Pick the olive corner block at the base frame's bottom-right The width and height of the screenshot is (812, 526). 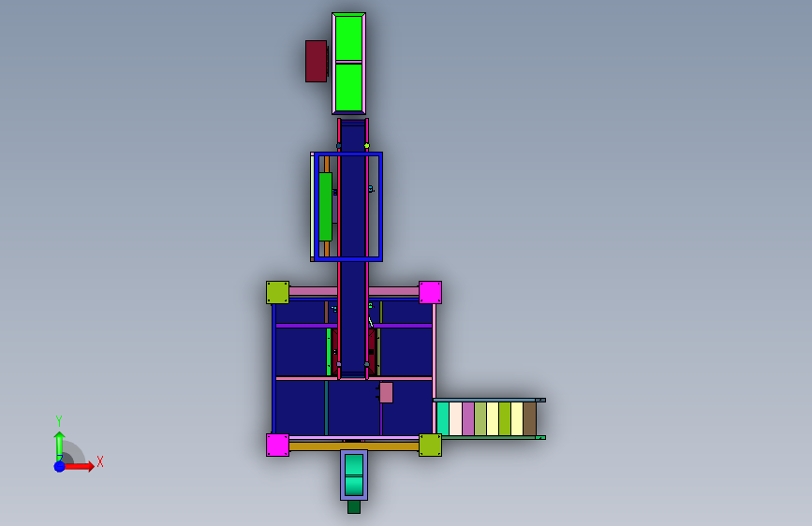430,446
